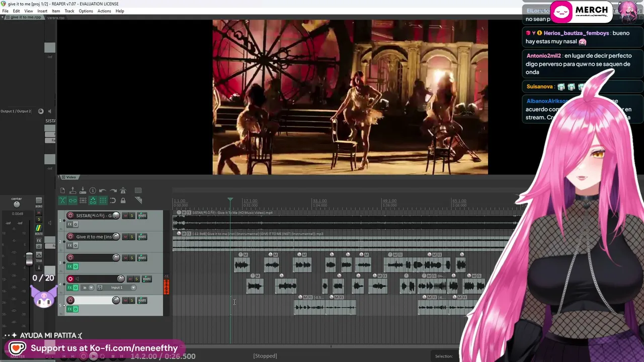Toggle grid lines toolbar icon

(x=103, y=201)
